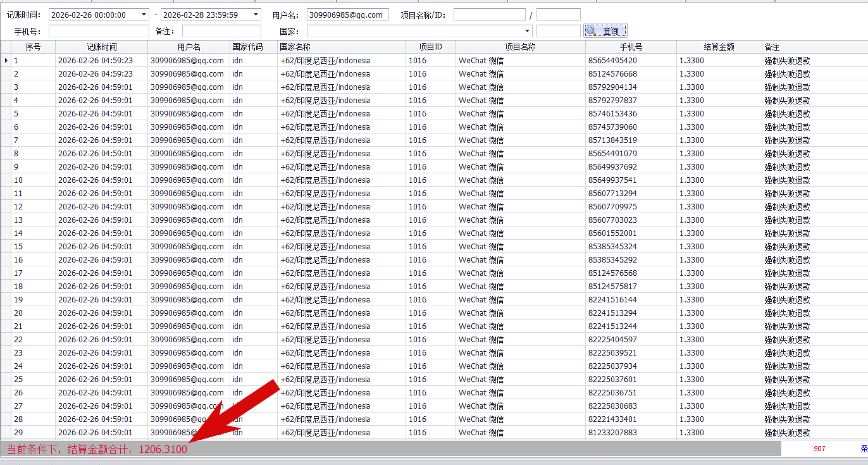This screenshot has width=868, height=465.
Task: Open the end time dropdown 2026-02-28 23:59:59
Action: click(x=255, y=15)
